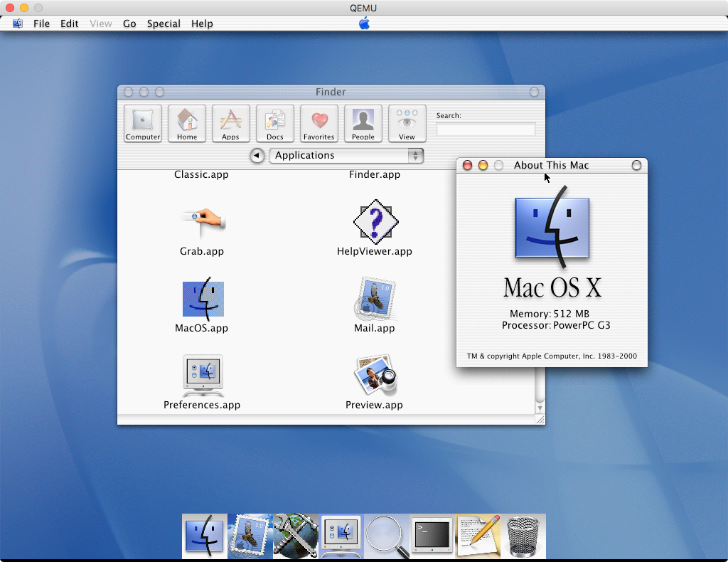
Task: Open System Preferences monitor icon in Dock
Action: [x=341, y=535]
